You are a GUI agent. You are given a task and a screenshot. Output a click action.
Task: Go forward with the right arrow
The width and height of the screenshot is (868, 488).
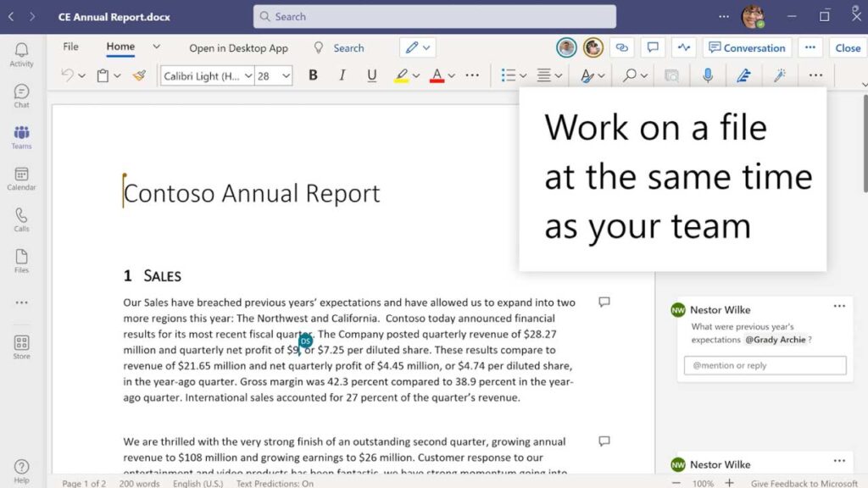[32, 17]
